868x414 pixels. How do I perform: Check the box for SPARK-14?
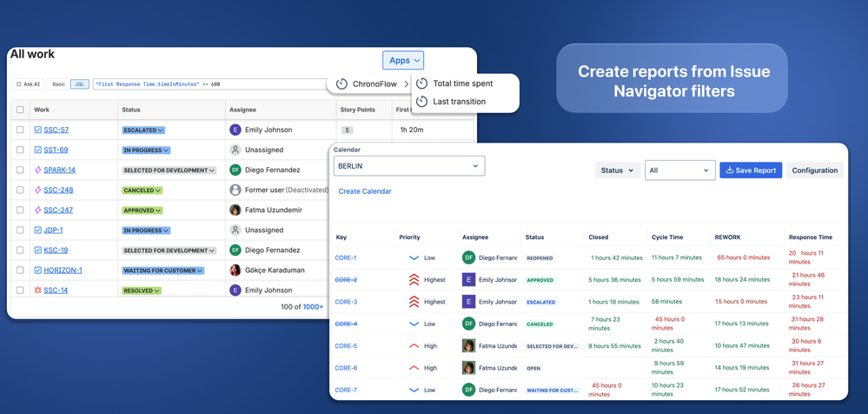coord(21,170)
